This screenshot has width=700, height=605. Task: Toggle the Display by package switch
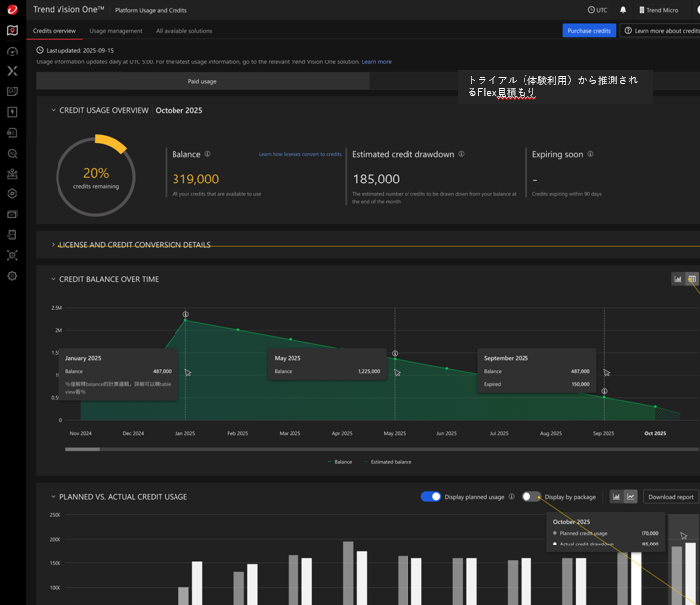[x=531, y=497]
